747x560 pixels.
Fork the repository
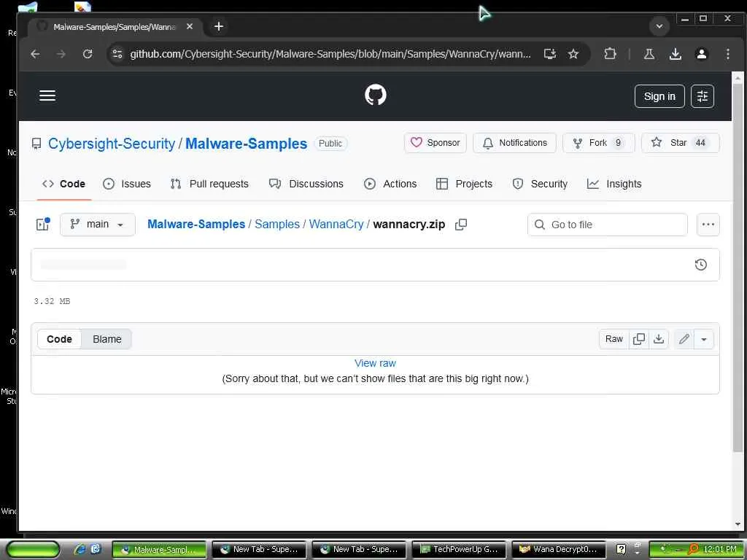click(x=598, y=143)
